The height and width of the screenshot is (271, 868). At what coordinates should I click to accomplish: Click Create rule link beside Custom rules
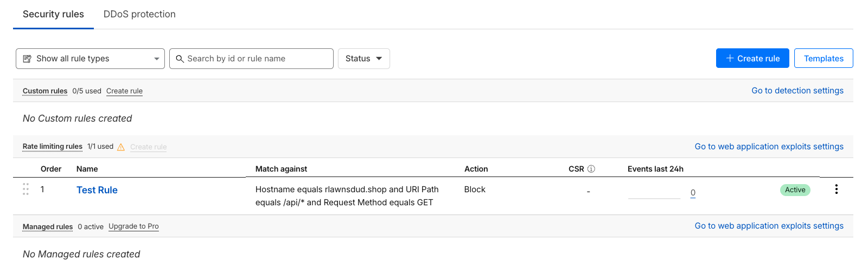[124, 91]
